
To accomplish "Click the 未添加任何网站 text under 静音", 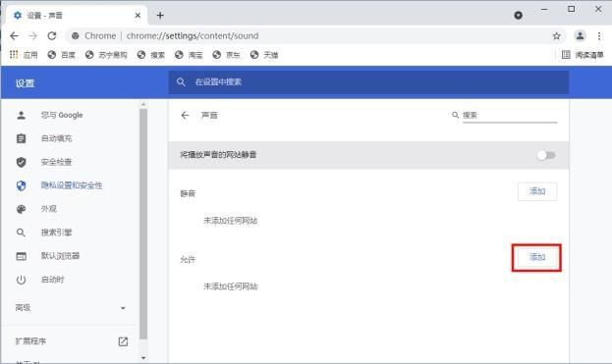I will click(230, 221).
